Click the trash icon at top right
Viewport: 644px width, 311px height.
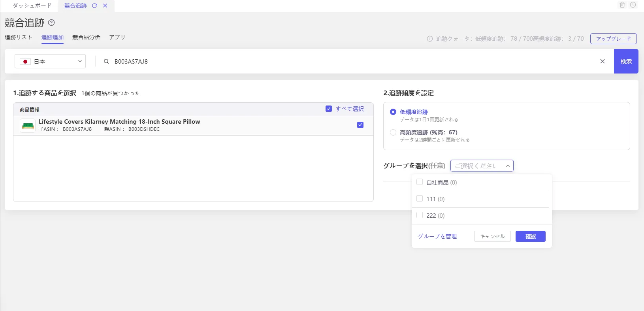pyautogui.click(x=622, y=5)
